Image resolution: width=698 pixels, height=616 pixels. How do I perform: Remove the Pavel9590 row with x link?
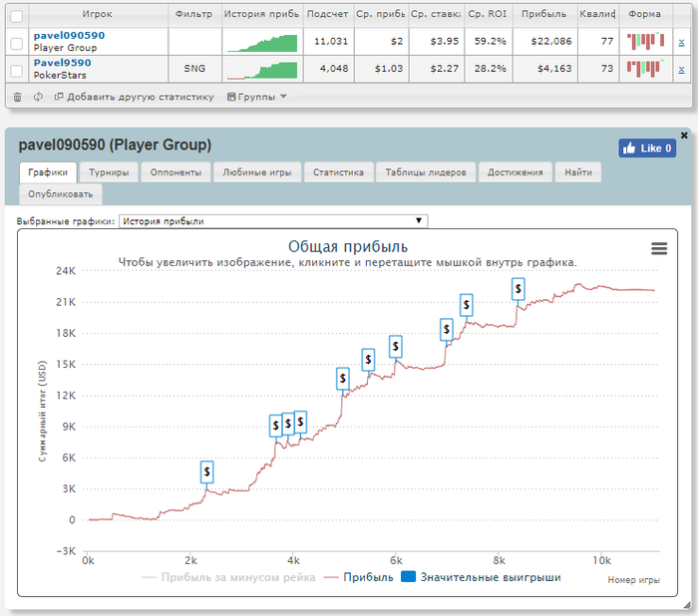pos(681,70)
